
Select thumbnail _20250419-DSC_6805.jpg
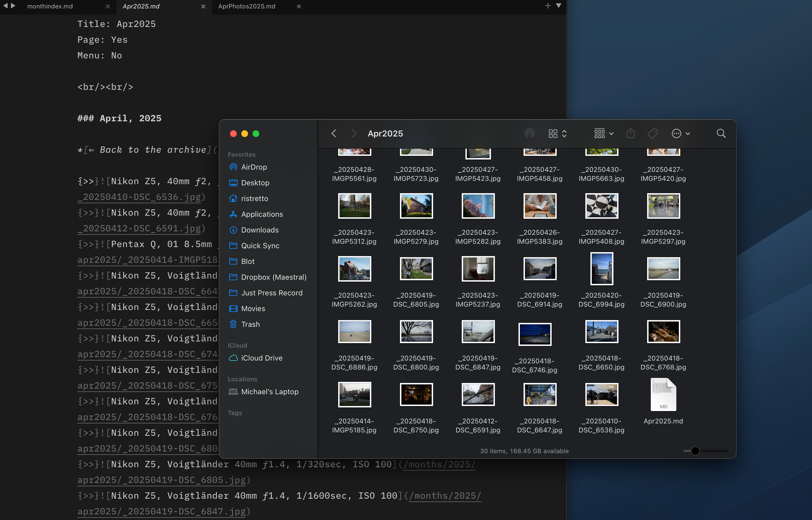pyautogui.click(x=416, y=268)
